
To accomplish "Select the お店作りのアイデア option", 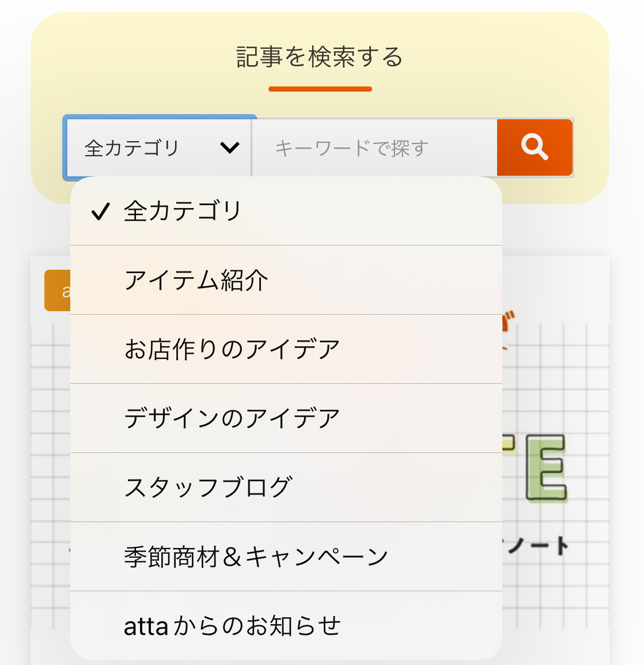I will [286, 349].
